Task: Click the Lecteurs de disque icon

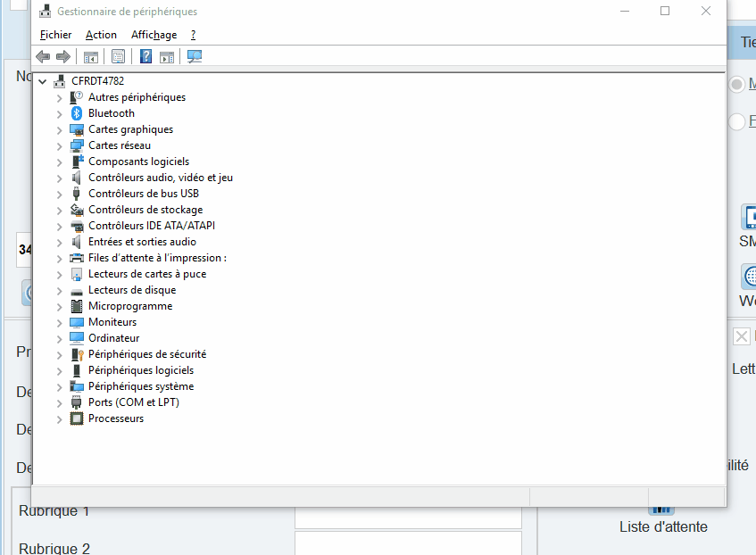Action: click(x=77, y=291)
